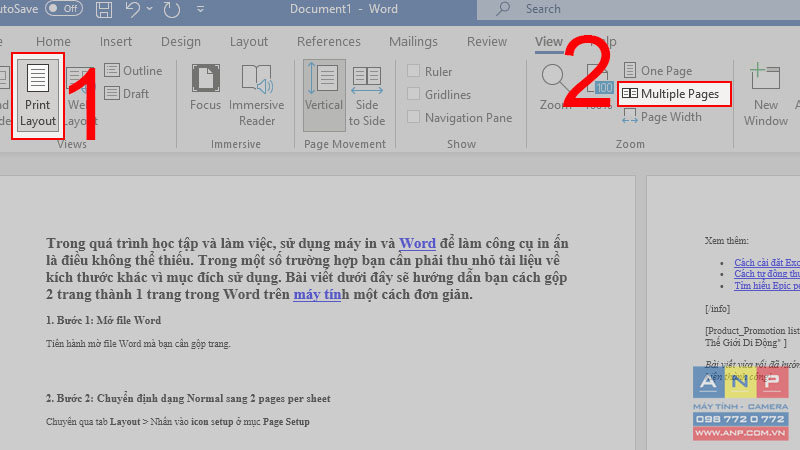
Task: Enable Focus mode
Action: pos(205,87)
